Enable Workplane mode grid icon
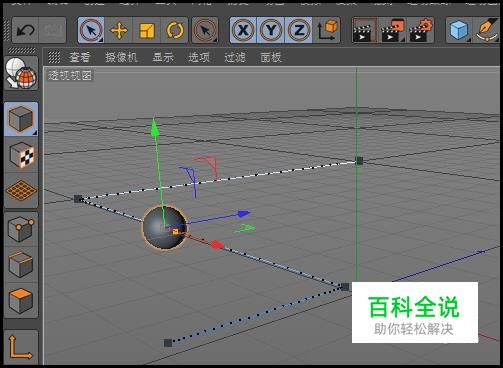The image size is (503, 368). point(21,191)
